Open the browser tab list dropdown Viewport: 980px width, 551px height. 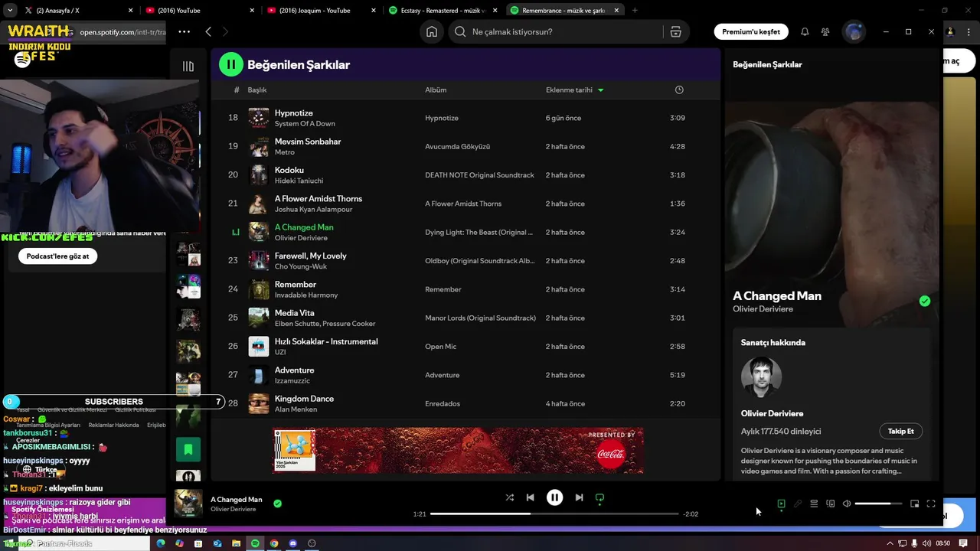(x=9, y=11)
